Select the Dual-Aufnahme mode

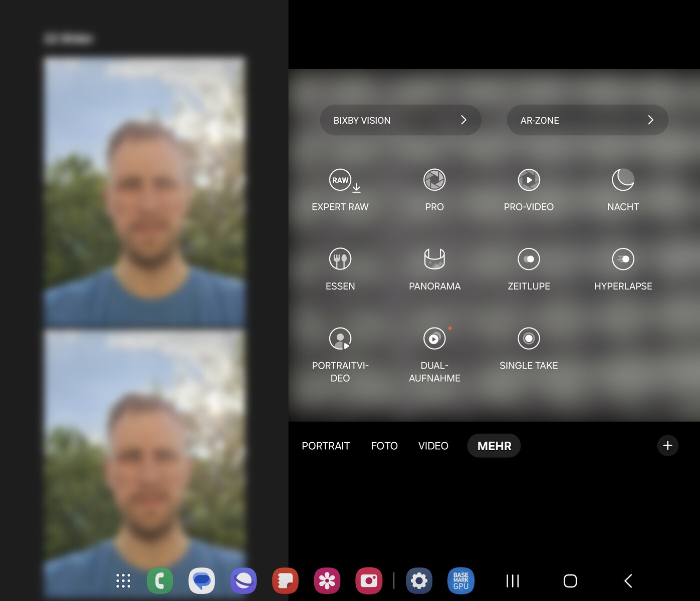pos(434,355)
